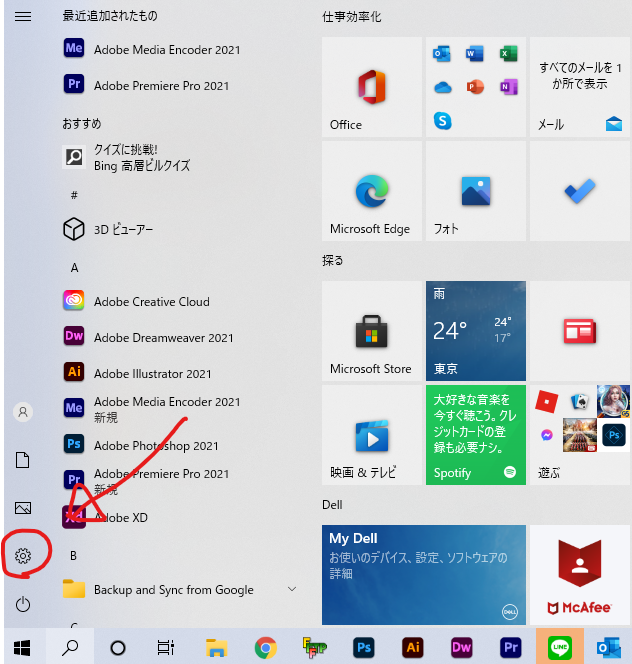Open the To Do checkmark tile
This screenshot has width=632, height=664.
pyautogui.click(x=579, y=191)
